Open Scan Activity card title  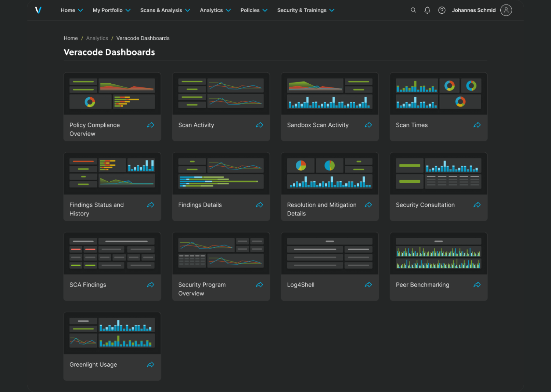(196, 125)
